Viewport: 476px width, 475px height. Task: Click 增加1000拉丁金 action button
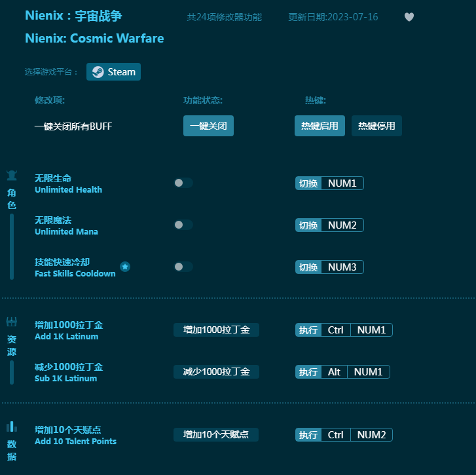tap(217, 330)
